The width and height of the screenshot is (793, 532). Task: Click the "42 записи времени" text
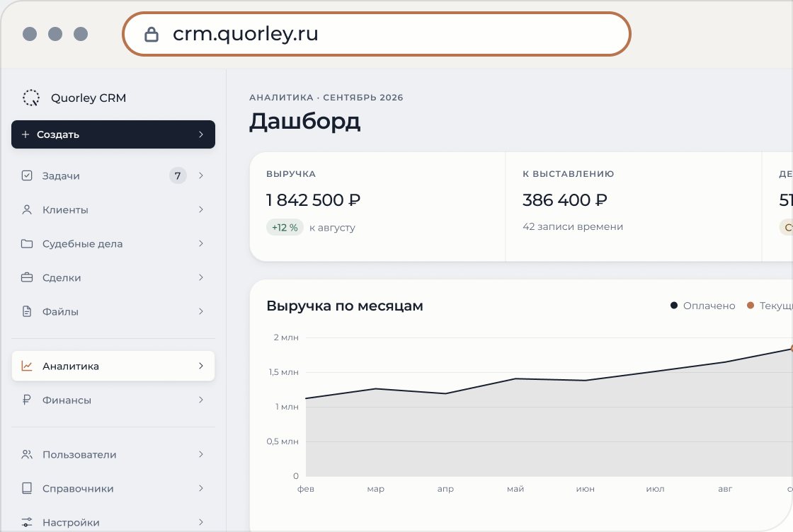tap(573, 227)
